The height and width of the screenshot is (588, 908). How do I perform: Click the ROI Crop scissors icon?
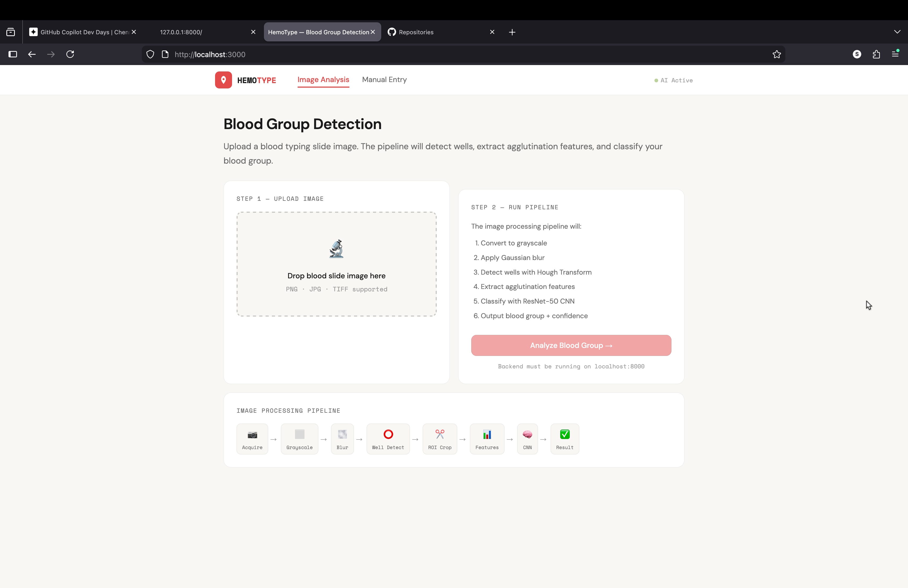439,434
